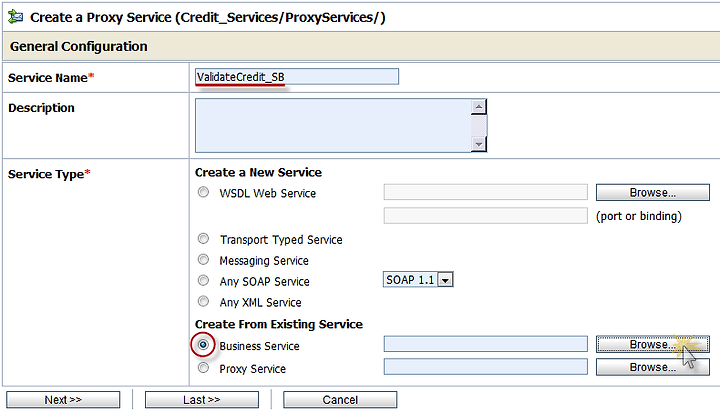Browse for a WSDL Web Service
This screenshot has width=720, height=412.
652,192
